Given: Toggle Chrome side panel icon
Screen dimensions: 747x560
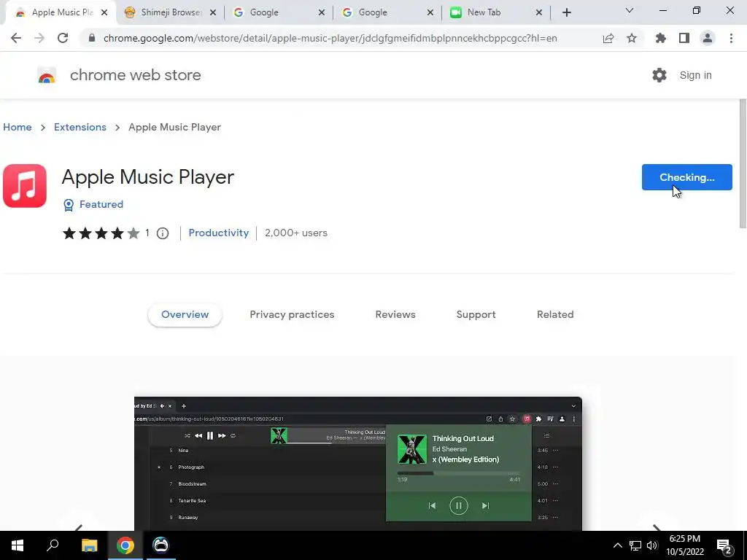Looking at the screenshot, I should pyautogui.click(x=684, y=38).
